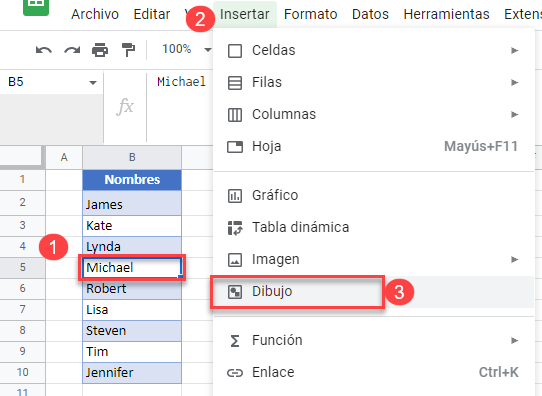Expand the Celdas submenu arrow
Image resolution: width=542 pixels, height=396 pixels.
click(515, 50)
